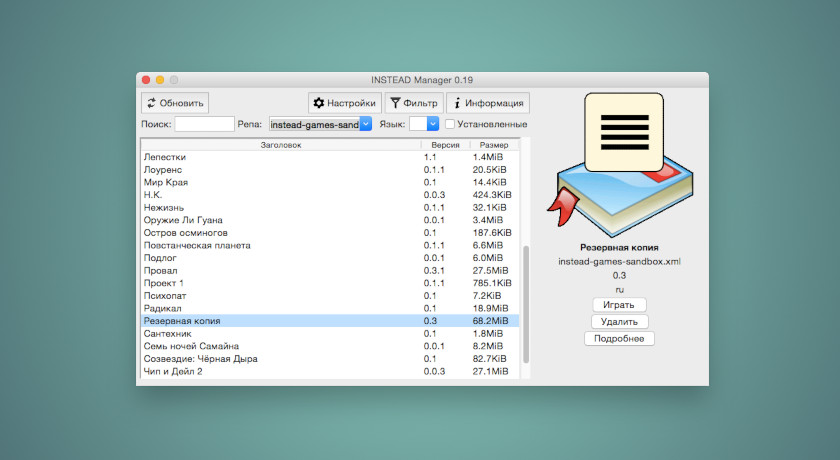Sort list by Версия column header

point(444,145)
